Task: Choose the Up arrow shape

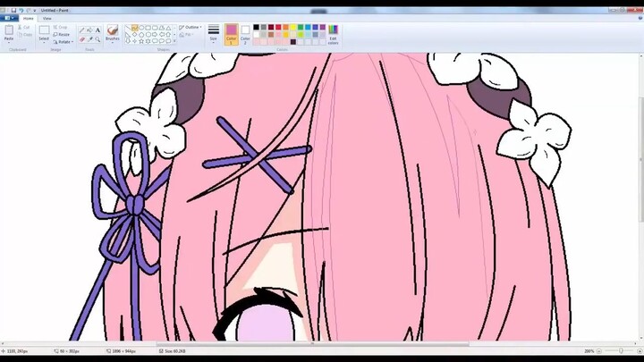Action: (168, 35)
